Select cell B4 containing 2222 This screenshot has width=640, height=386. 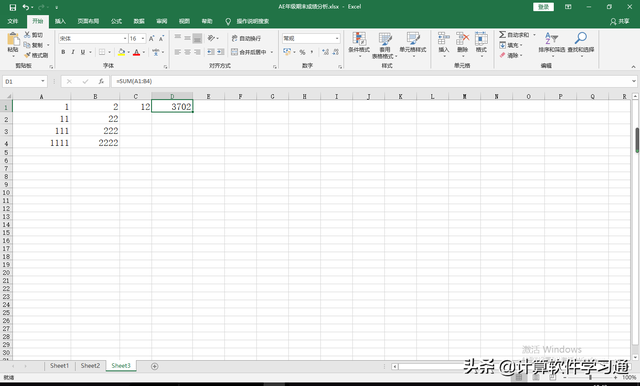[x=95, y=142]
